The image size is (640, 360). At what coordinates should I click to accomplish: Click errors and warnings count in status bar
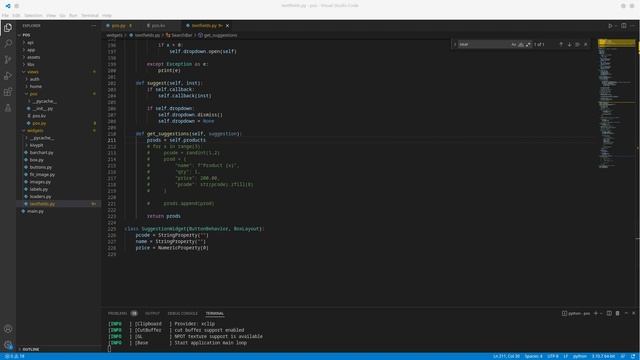tap(14, 356)
